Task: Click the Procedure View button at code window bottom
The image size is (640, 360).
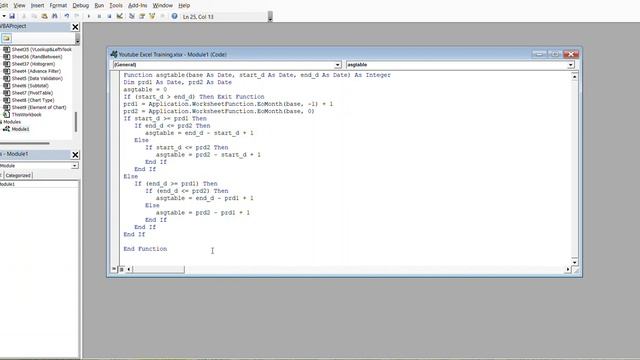Action: coord(114,269)
